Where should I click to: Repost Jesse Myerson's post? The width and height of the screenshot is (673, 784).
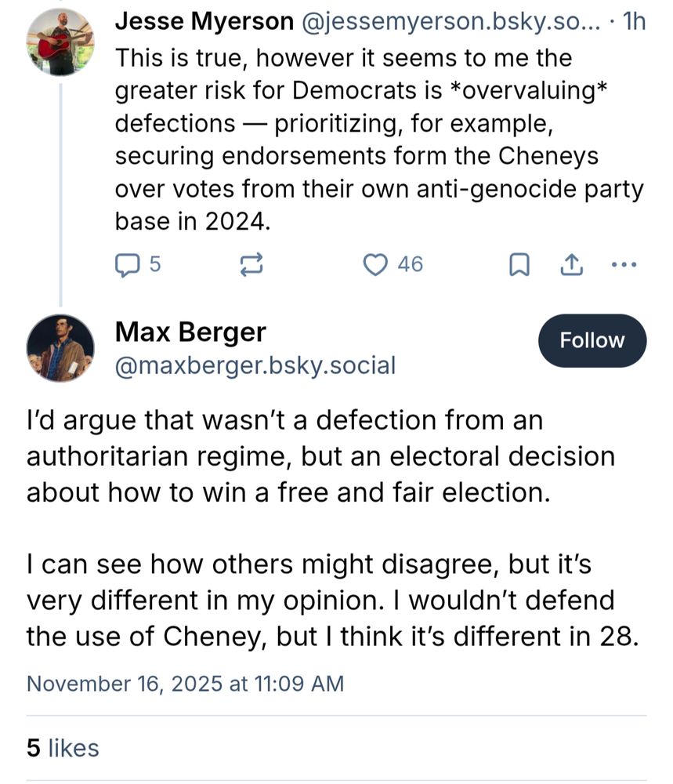251,265
